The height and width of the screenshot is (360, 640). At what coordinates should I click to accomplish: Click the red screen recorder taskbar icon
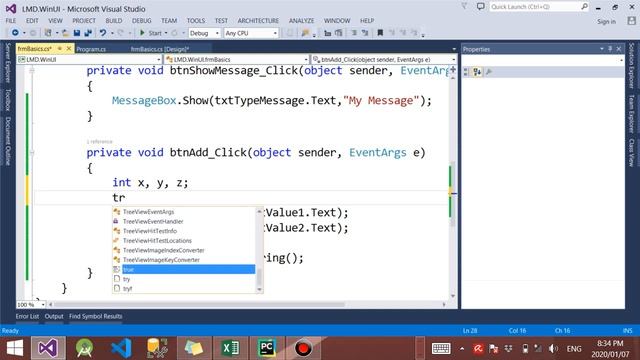[x=303, y=348]
